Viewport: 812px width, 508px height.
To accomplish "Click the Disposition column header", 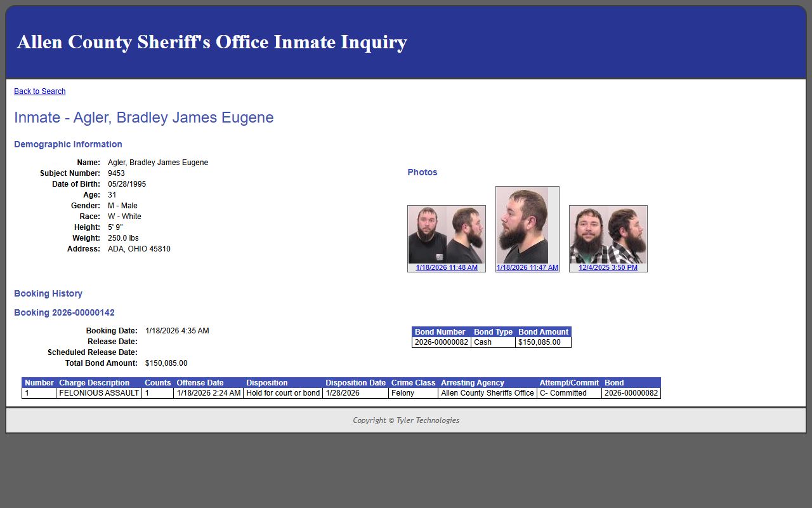I will click(x=283, y=383).
